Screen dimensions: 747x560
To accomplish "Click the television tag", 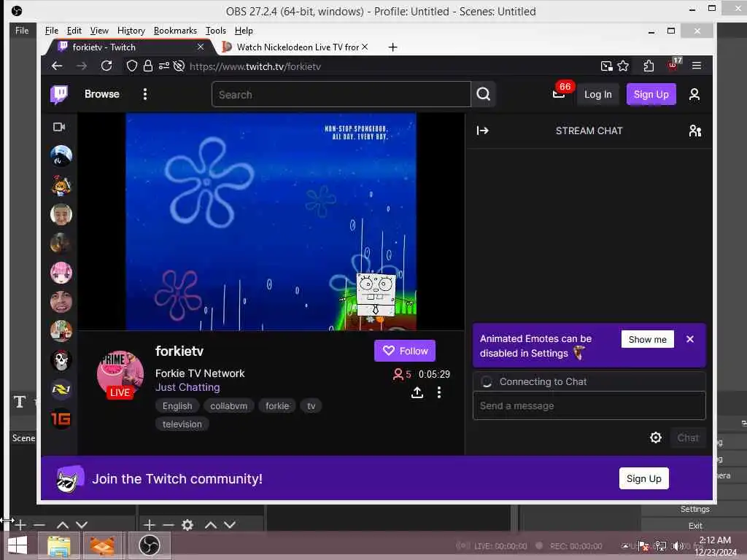I will [x=182, y=424].
